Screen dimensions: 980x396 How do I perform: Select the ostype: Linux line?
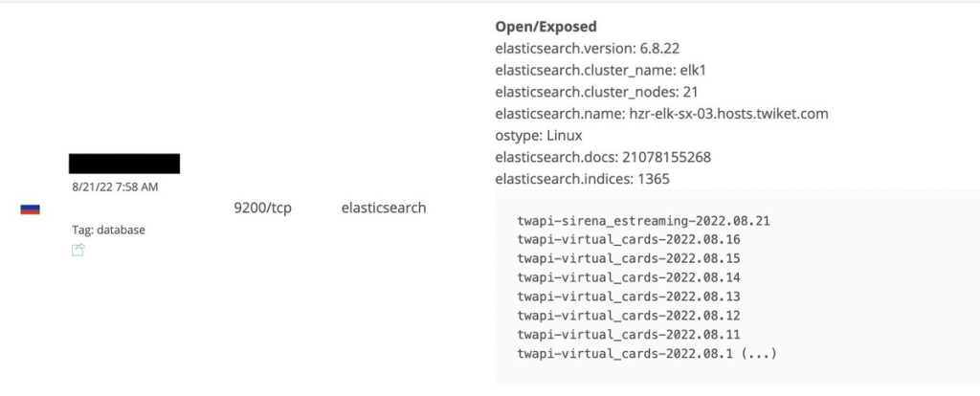click(539, 136)
